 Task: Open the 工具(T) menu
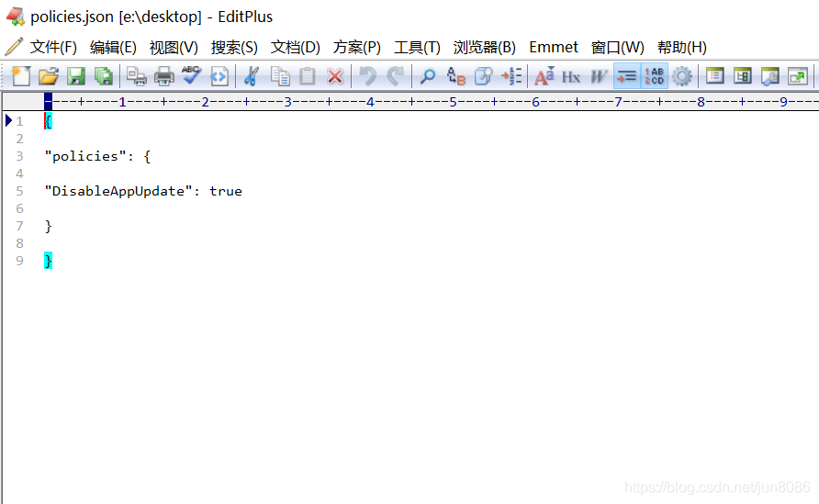click(x=417, y=47)
